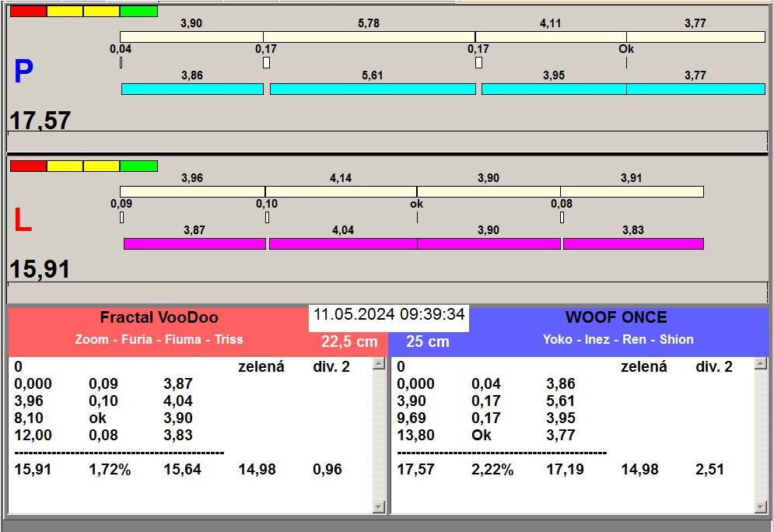Click the 15,64 net time value
Image resolution: width=774 pixels, height=532 pixels.
pyautogui.click(x=182, y=469)
